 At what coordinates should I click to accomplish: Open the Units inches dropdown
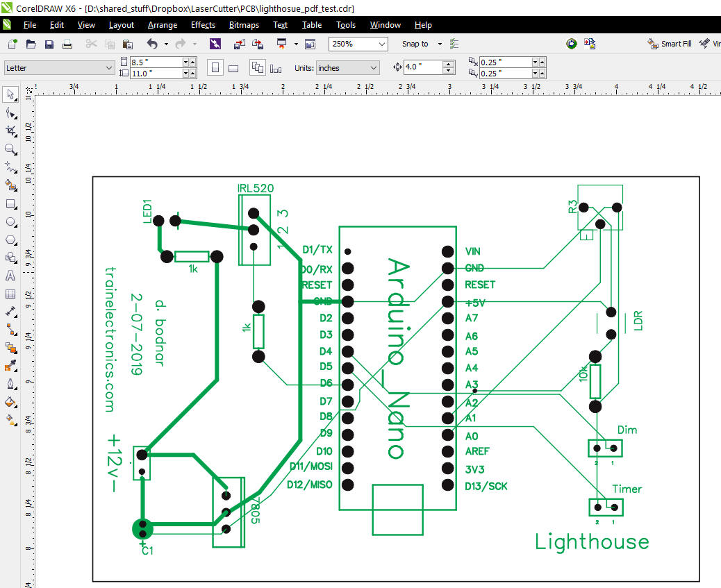pyautogui.click(x=374, y=68)
